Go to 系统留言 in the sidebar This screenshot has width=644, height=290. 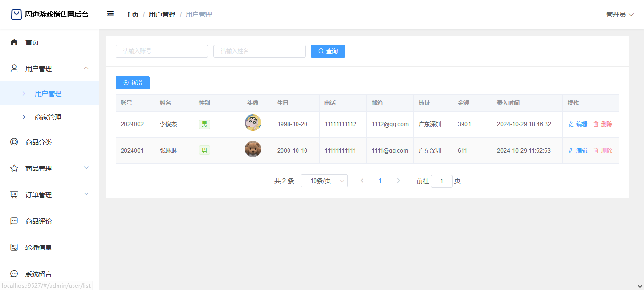click(39, 274)
